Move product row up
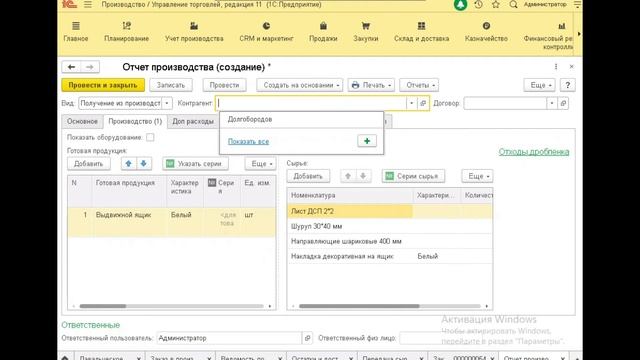Image resolution: width=640 pixels, height=360 pixels. (129, 164)
